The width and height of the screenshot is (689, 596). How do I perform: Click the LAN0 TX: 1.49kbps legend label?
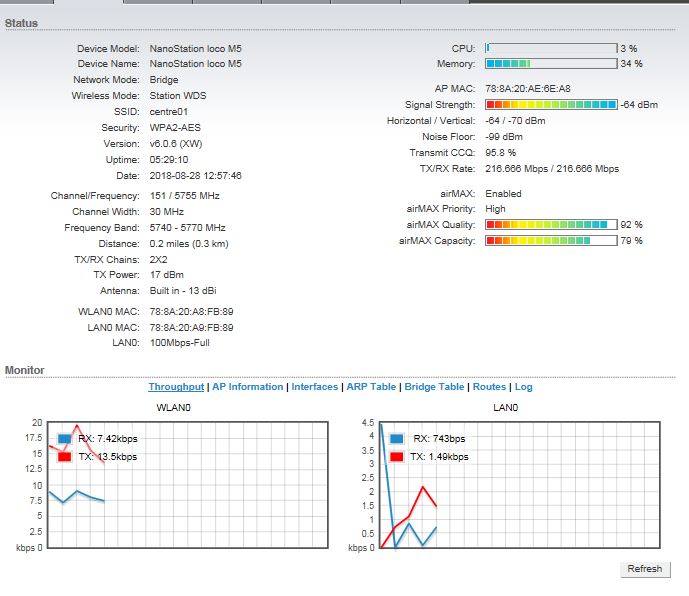tap(439, 457)
